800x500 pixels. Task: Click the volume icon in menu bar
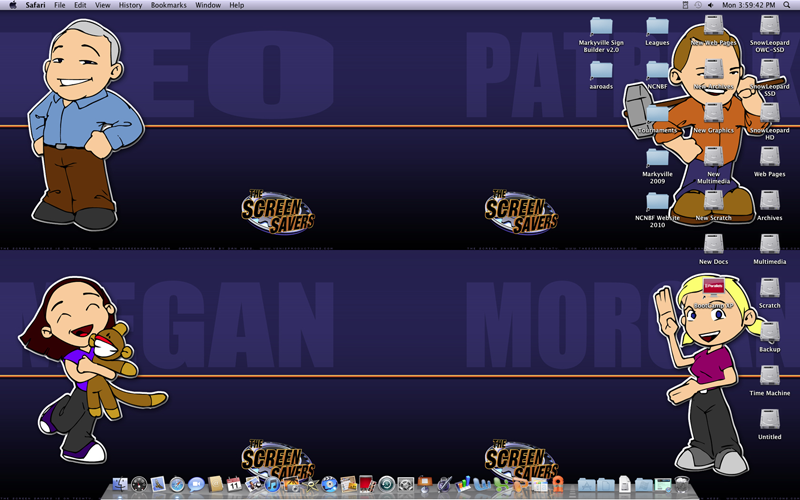pyautogui.click(x=710, y=5)
